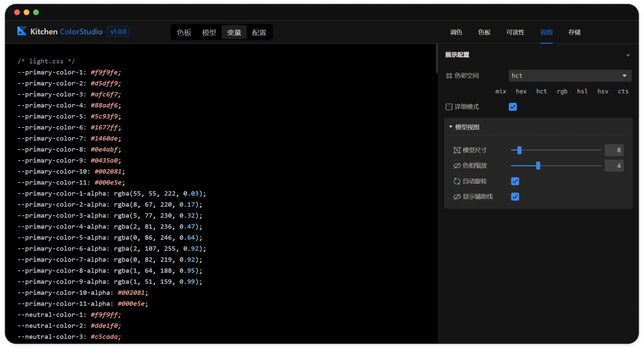
Task: Click the 模型尺寸 value field
Action: pyautogui.click(x=614, y=150)
